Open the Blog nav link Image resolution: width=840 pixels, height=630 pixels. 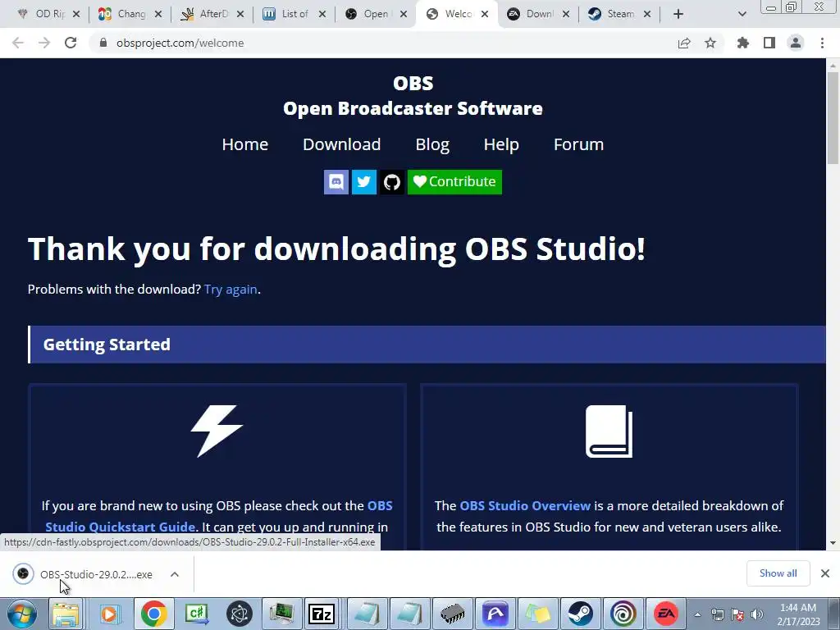pyautogui.click(x=432, y=144)
